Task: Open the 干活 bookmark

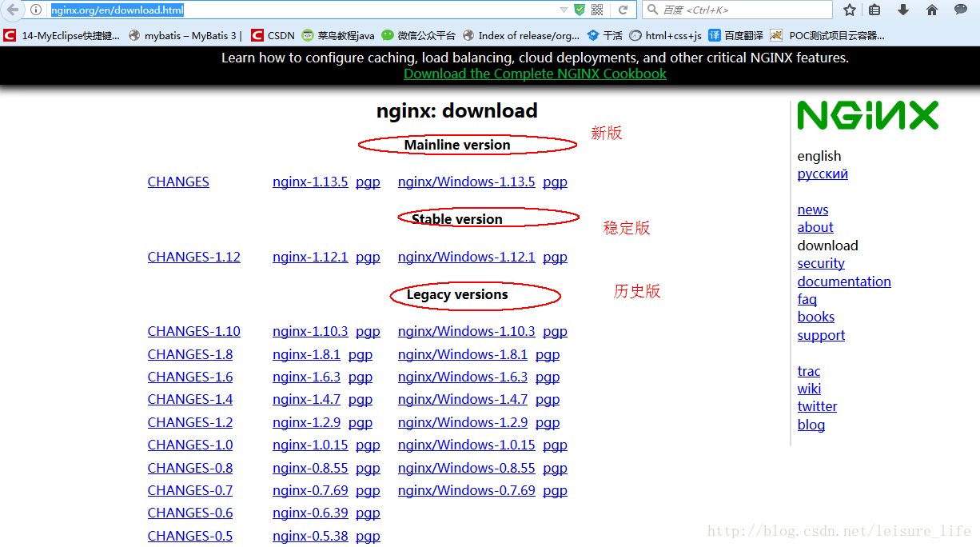Action: click(x=604, y=35)
